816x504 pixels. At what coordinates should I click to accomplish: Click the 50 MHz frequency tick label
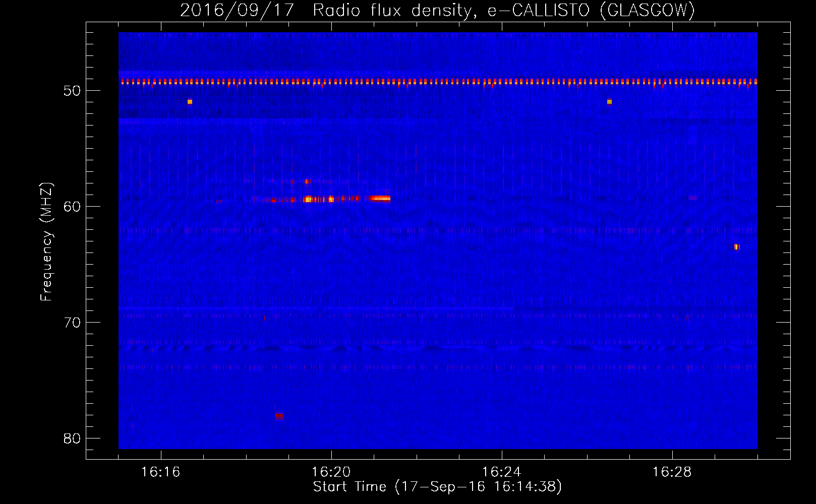tap(72, 91)
